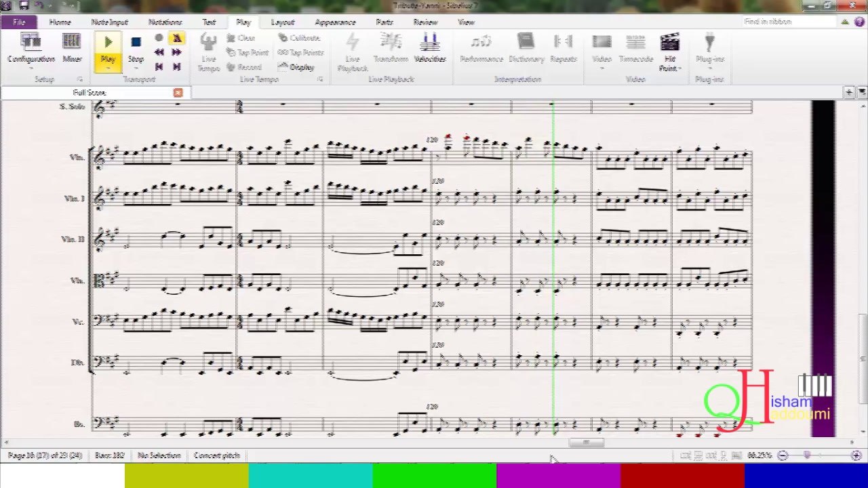Open Sibelius help purple round icon
This screenshot has height=488, width=868.
[x=859, y=22]
